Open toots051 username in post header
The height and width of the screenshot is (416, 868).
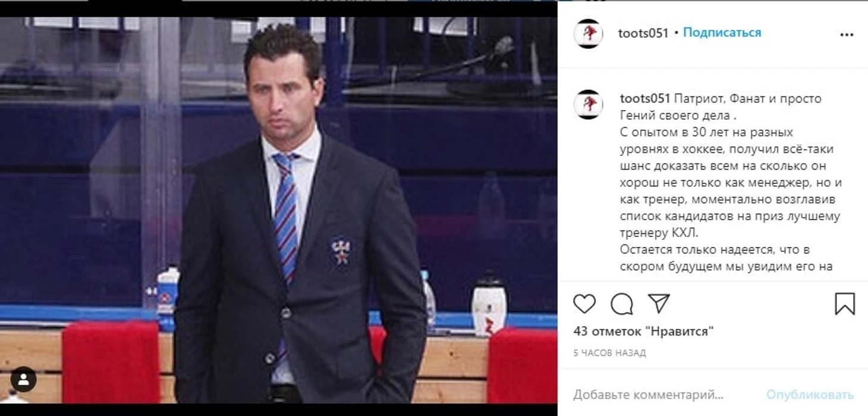643,33
